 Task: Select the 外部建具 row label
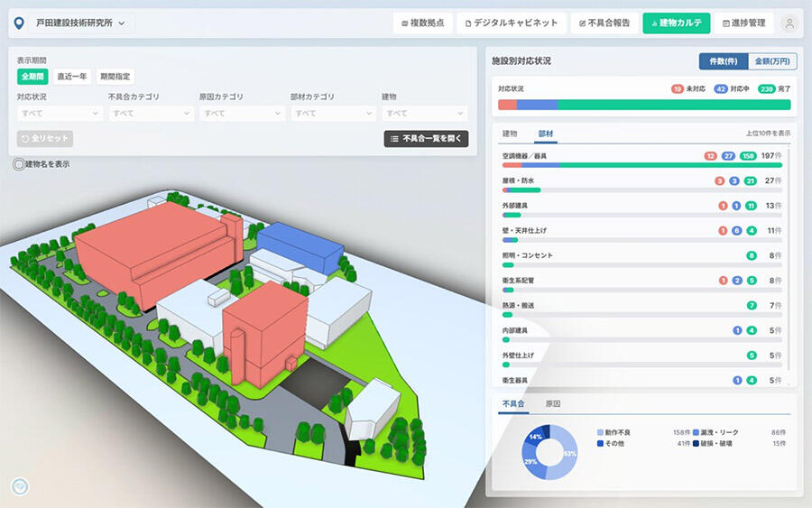tap(515, 206)
